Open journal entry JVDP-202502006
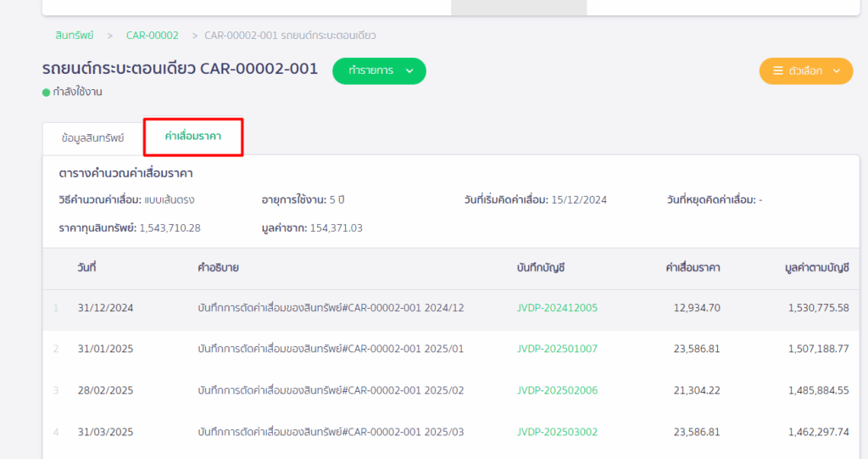 click(557, 390)
